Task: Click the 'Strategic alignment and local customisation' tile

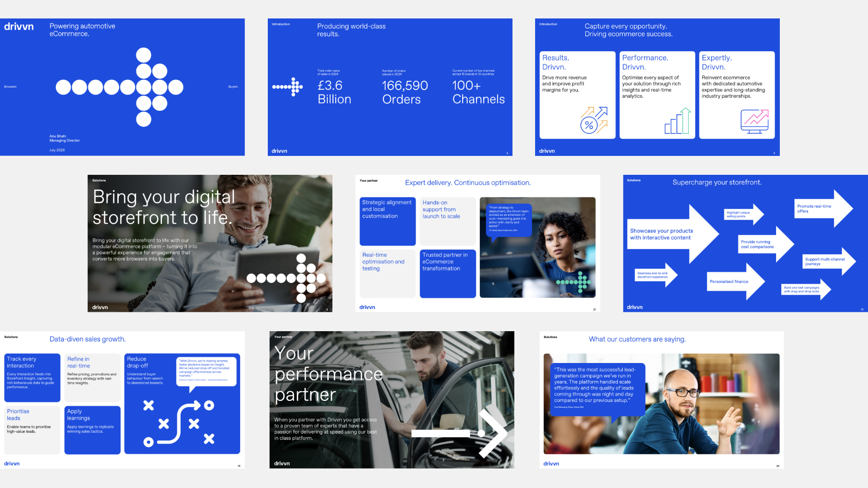Action: 388,221
